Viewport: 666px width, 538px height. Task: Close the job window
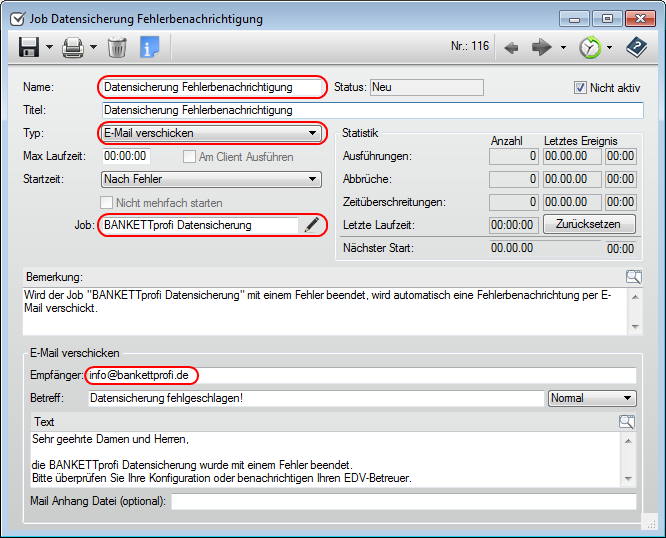coord(641,19)
